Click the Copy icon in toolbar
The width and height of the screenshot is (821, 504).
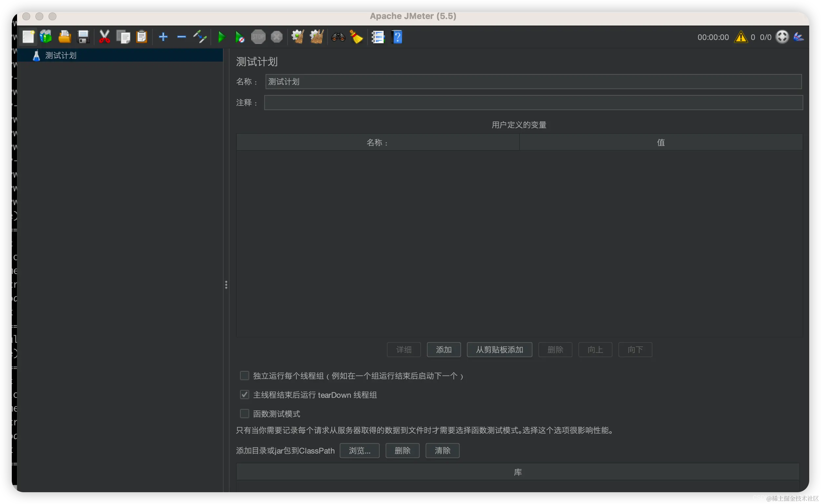pyautogui.click(x=123, y=37)
